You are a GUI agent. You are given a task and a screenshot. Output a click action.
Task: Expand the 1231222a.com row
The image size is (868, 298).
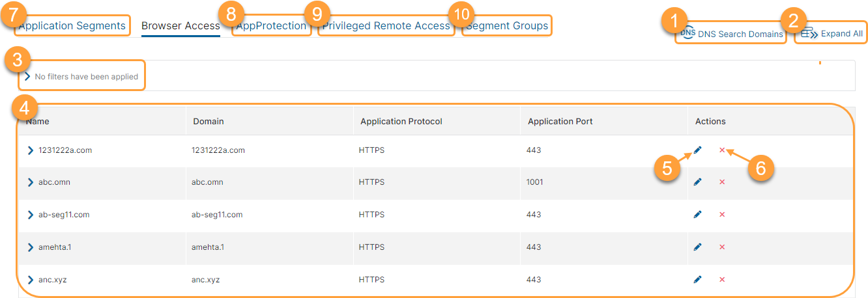[x=30, y=150]
